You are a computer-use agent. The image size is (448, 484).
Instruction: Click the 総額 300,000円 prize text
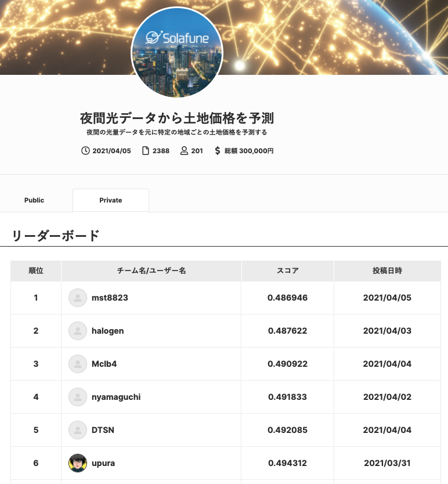[x=249, y=151]
